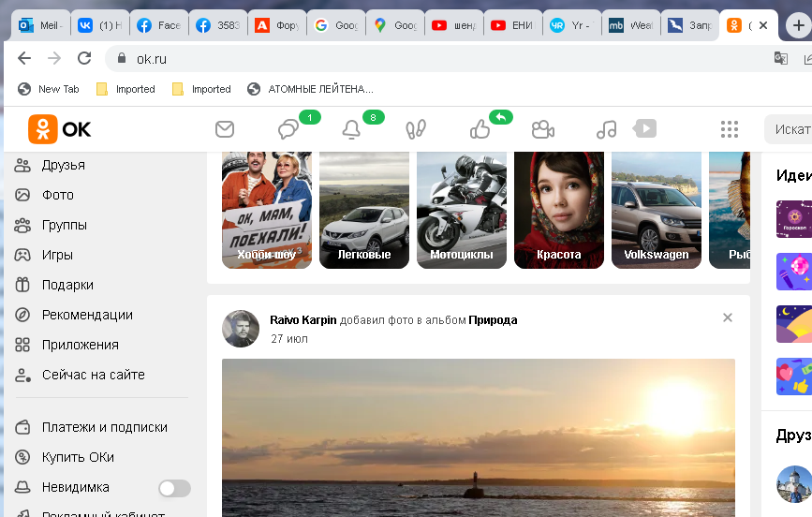Open discussions with 1 new badge

(x=288, y=129)
